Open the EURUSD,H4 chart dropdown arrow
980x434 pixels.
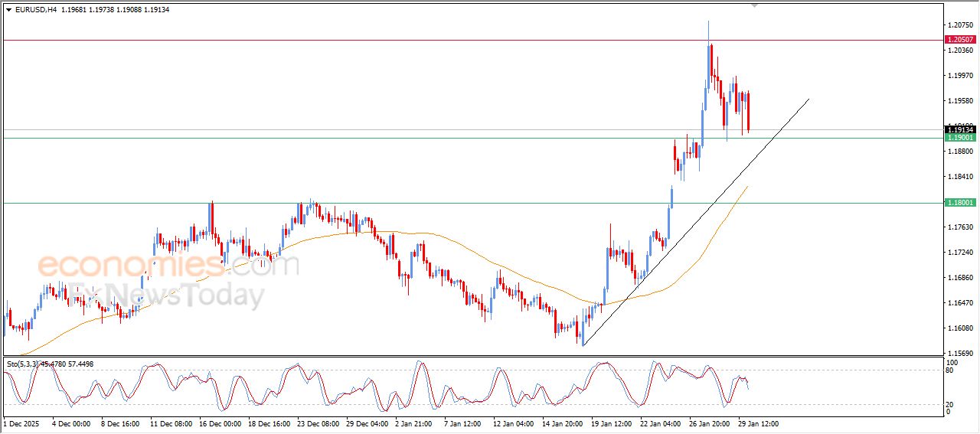coord(8,10)
